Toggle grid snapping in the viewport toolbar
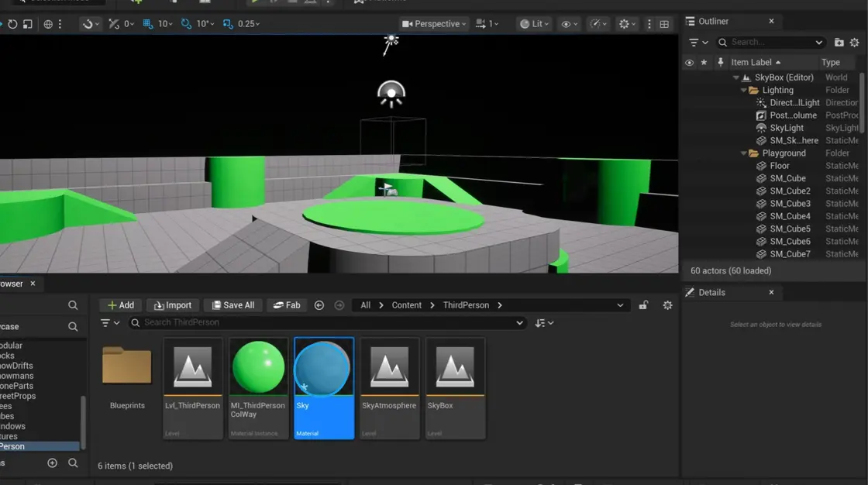 [x=147, y=24]
